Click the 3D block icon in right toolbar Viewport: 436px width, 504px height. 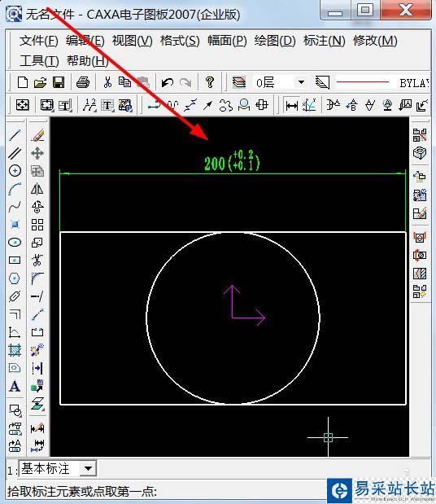(x=420, y=153)
